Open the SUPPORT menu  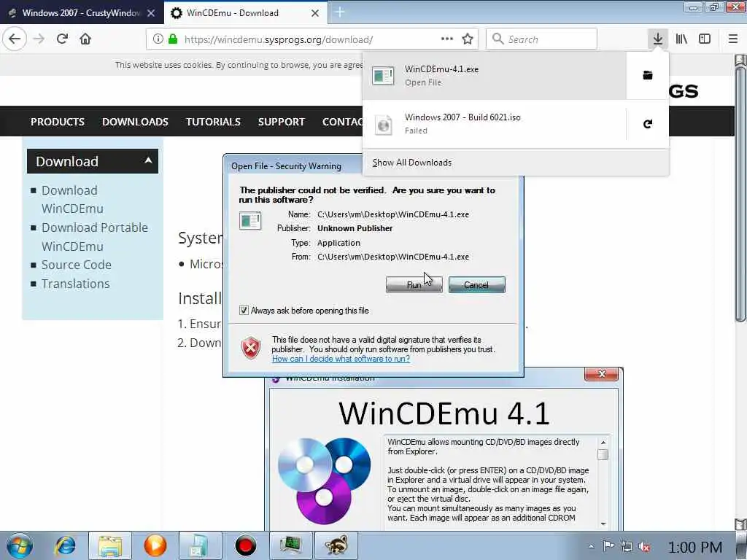(281, 122)
